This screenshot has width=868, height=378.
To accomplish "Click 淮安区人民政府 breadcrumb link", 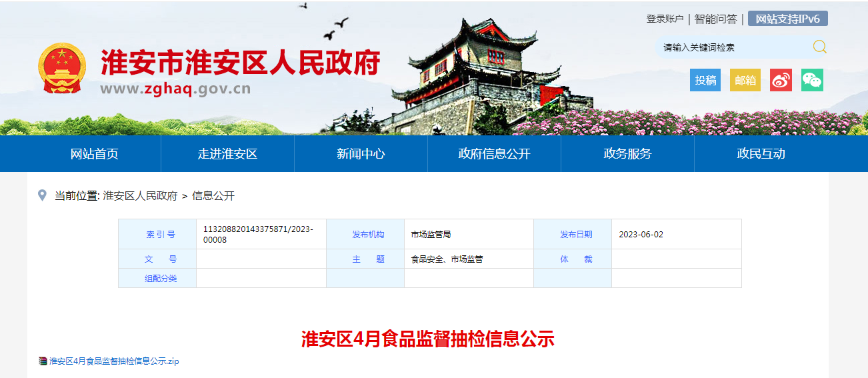I will (140, 195).
